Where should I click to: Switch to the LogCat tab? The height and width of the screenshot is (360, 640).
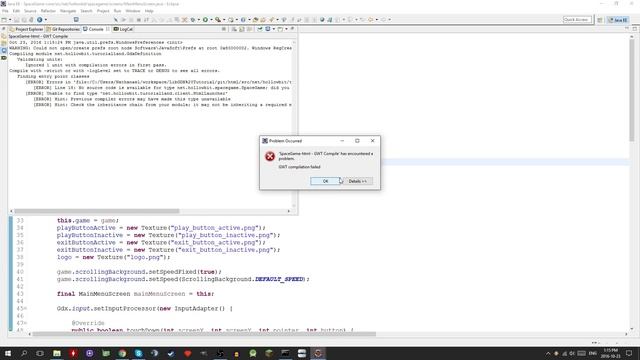(x=123, y=29)
